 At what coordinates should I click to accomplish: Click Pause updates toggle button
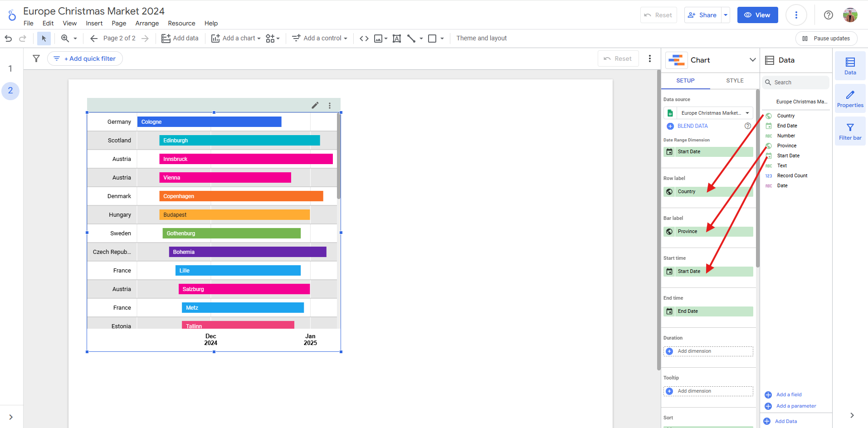[826, 39]
